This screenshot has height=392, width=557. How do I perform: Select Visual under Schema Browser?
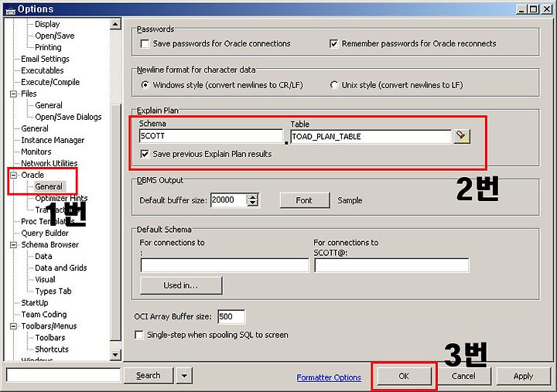[x=45, y=280]
